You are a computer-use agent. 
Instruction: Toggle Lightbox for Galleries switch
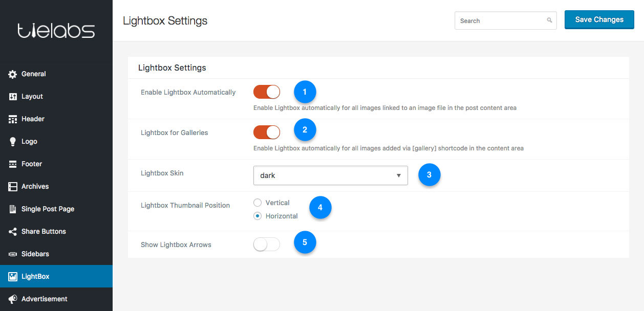pyautogui.click(x=267, y=132)
